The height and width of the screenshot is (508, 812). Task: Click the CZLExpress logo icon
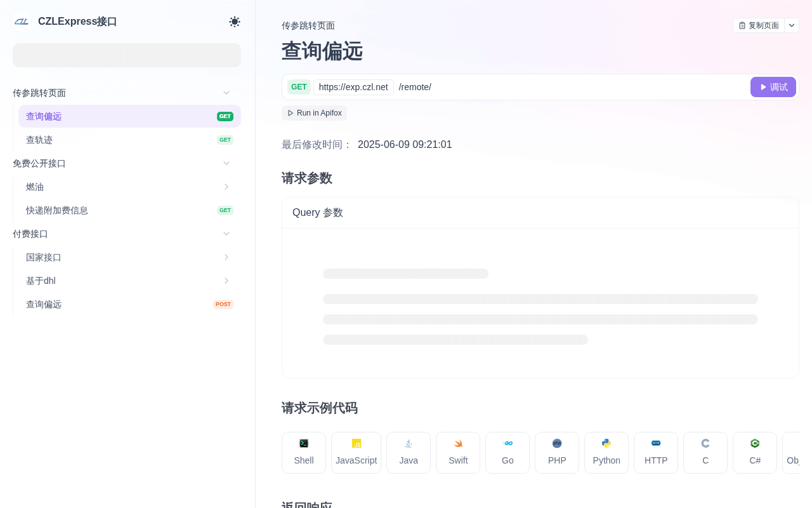point(22,22)
